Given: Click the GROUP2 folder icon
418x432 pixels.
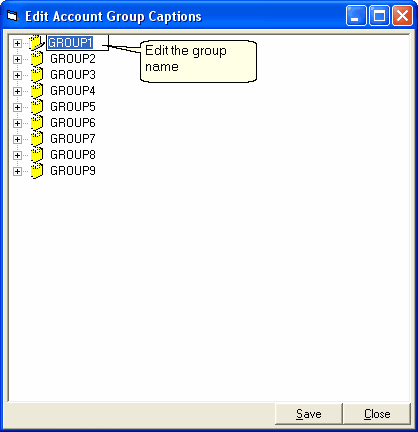Looking at the screenshot, I should coord(37,59).
